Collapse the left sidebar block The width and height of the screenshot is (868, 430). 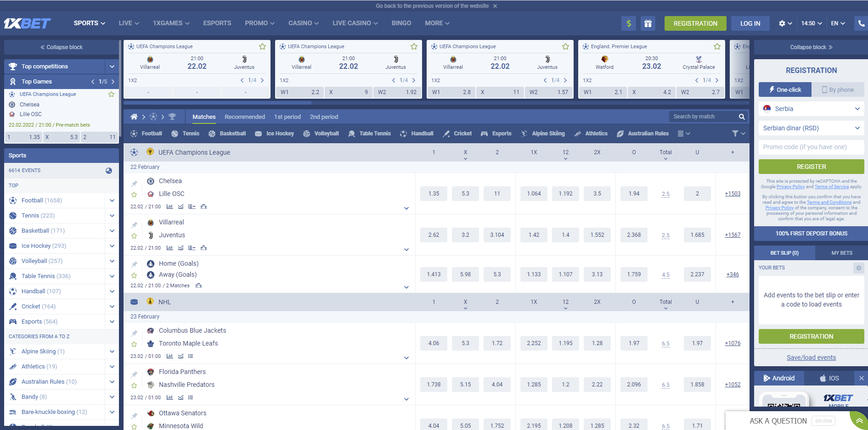coord(62,47)
